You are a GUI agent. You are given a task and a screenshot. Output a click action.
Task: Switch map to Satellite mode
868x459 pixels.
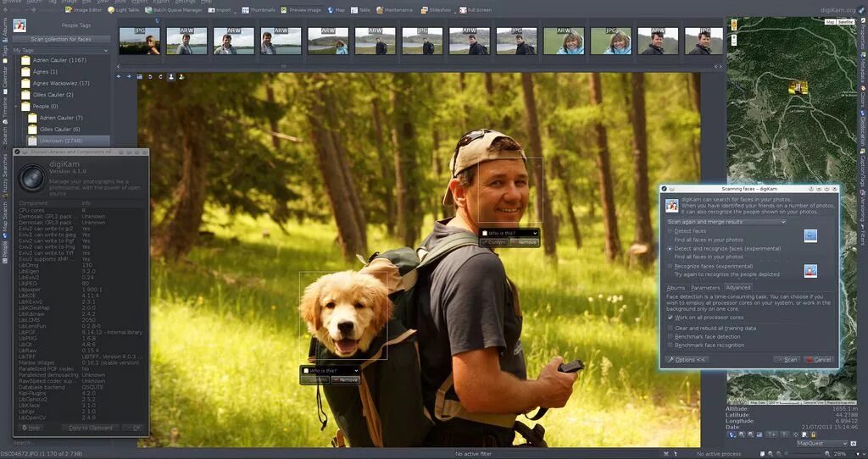point(845,21)
